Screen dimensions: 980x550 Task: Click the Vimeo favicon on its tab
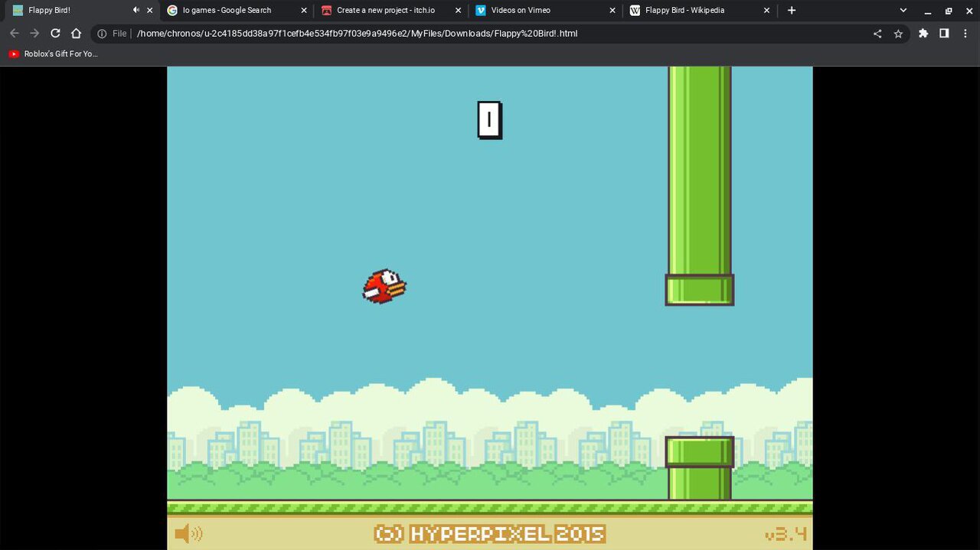point(481,11)
